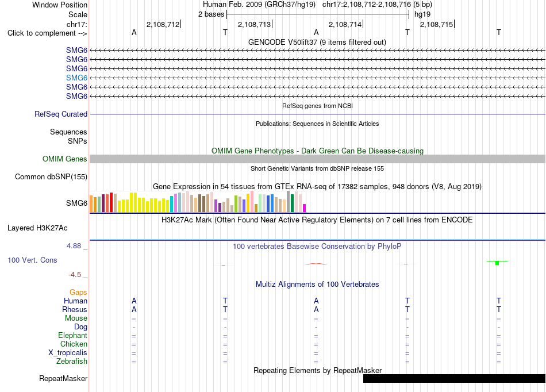Click the bright red bar in GTEx chart
Screen dimensions: 546x392
point(111,202)
